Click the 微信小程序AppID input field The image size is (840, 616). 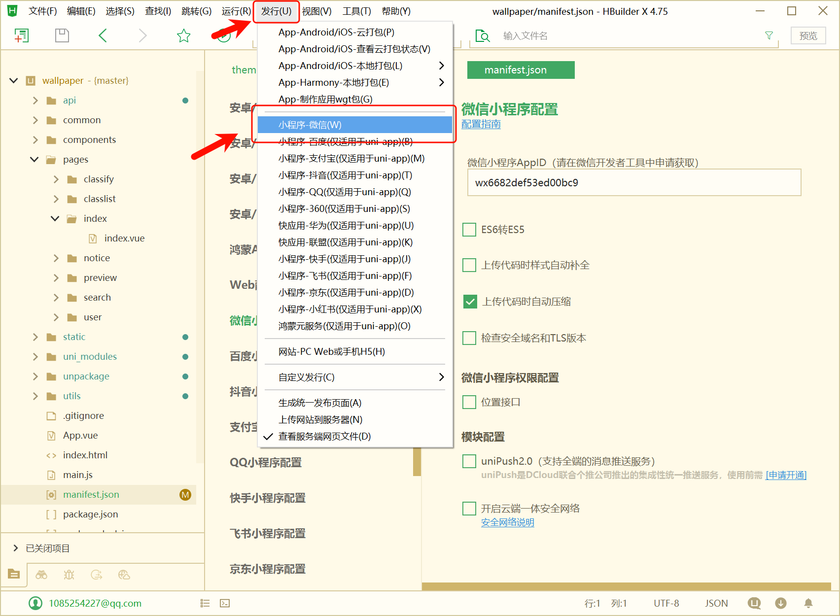(634, 183)
